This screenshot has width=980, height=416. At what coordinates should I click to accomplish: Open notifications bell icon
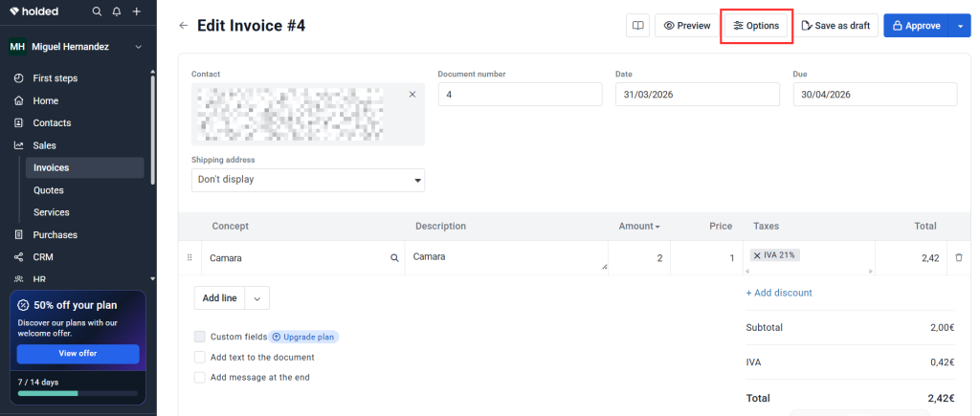[x=116, y=11]
